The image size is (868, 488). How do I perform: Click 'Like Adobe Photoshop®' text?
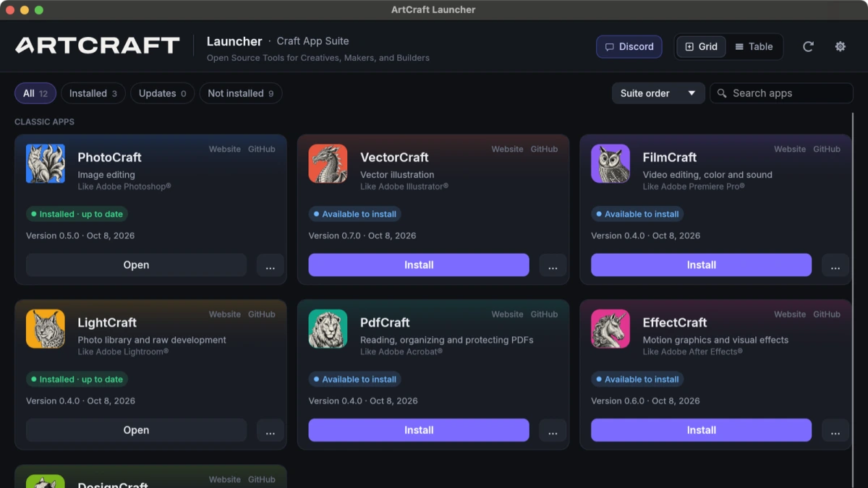(x=124, y=187)
